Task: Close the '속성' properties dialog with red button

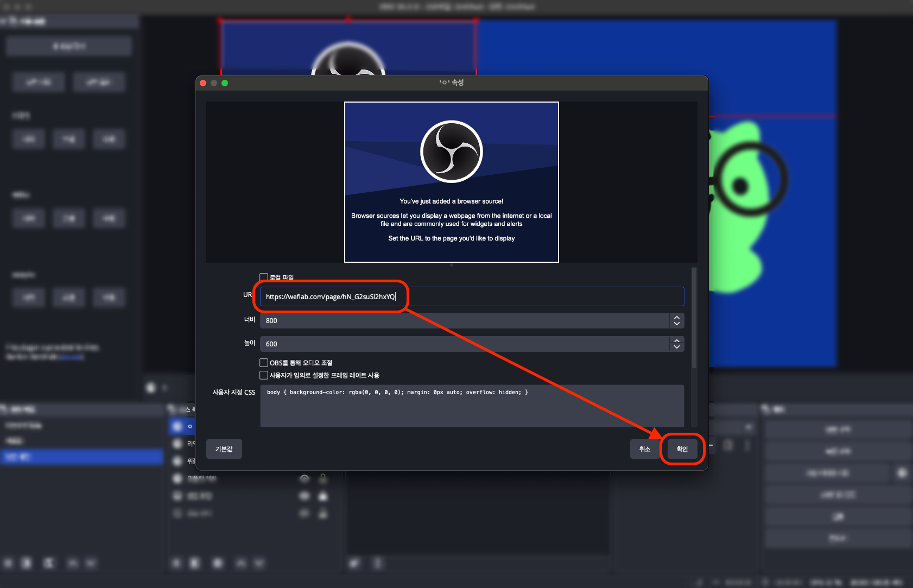Action: 203,83
